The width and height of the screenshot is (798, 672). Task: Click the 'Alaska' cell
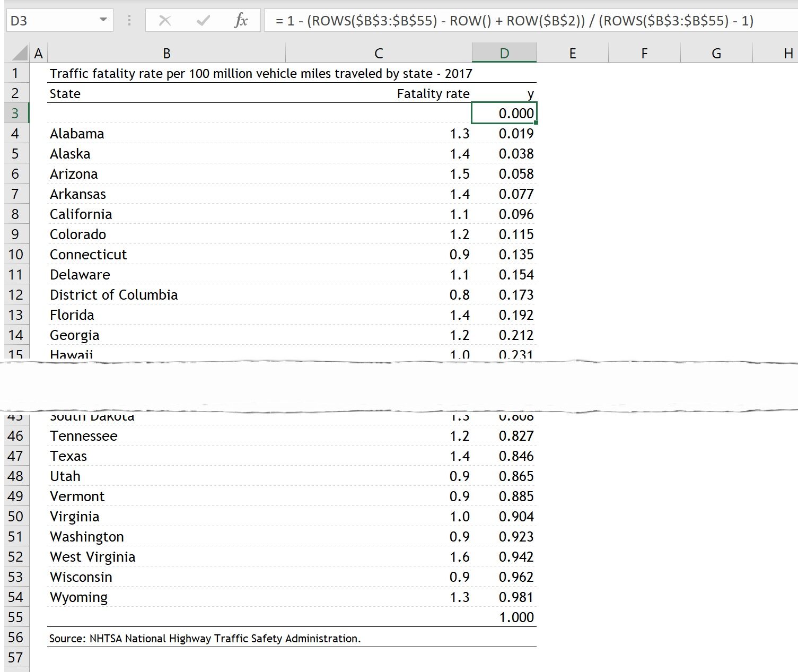[166, 154]
